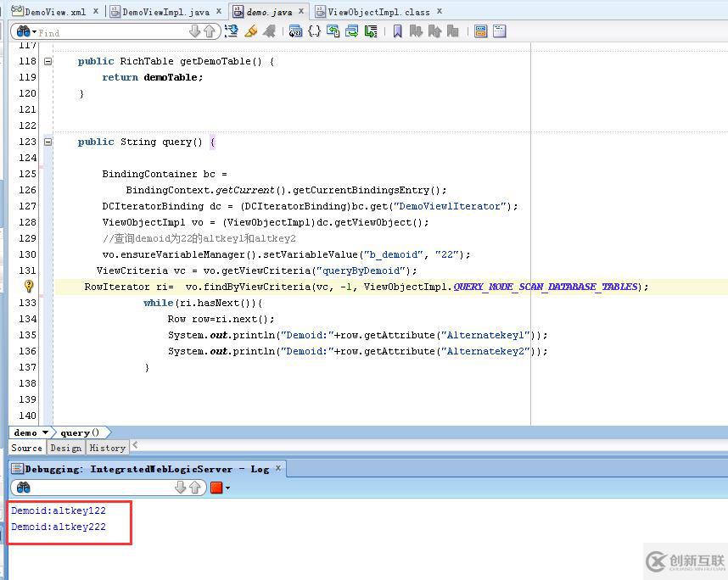Toggle bookmark on current line
The height and width of the screenshot is (580, 728).
click(397, 31)
